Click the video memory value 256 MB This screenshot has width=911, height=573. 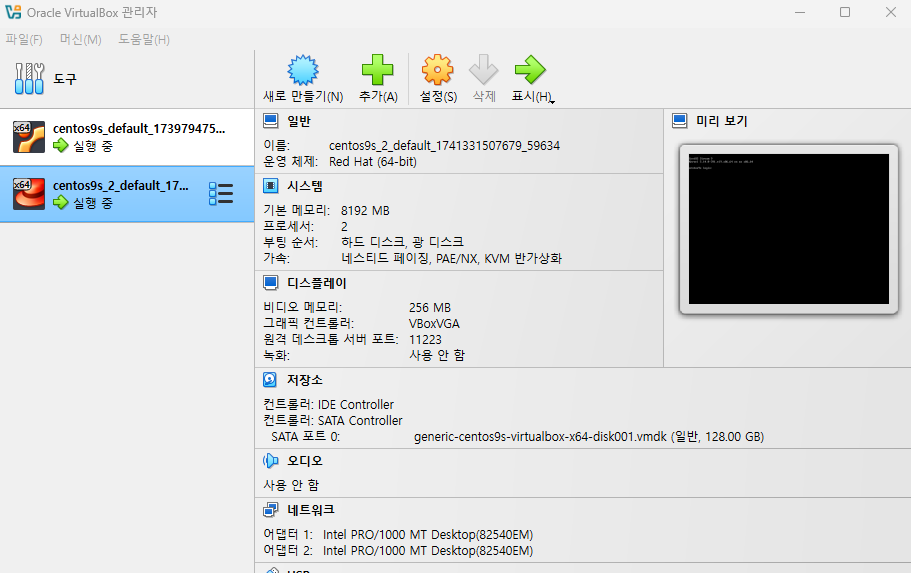click(x=430, y=307)
